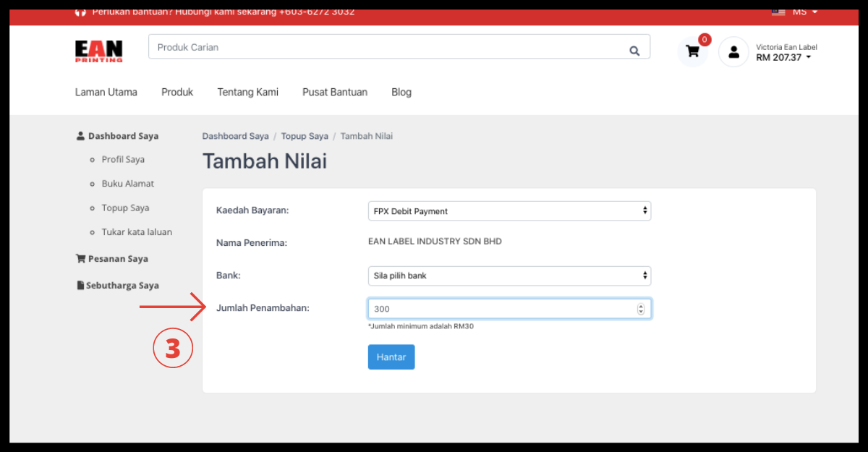Viewport: 868px width, 452px height.
Task: Open Sebutharga Saya in the sidebar
Action: [122, 286]
